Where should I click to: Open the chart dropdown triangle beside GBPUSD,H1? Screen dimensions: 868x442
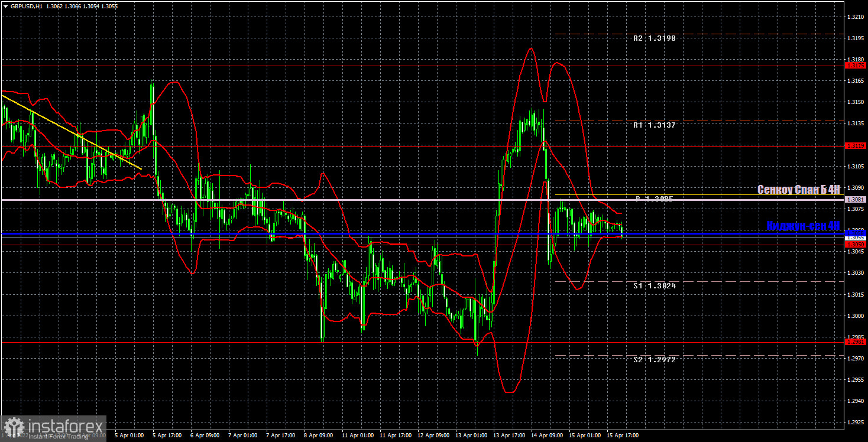[5, 5]
